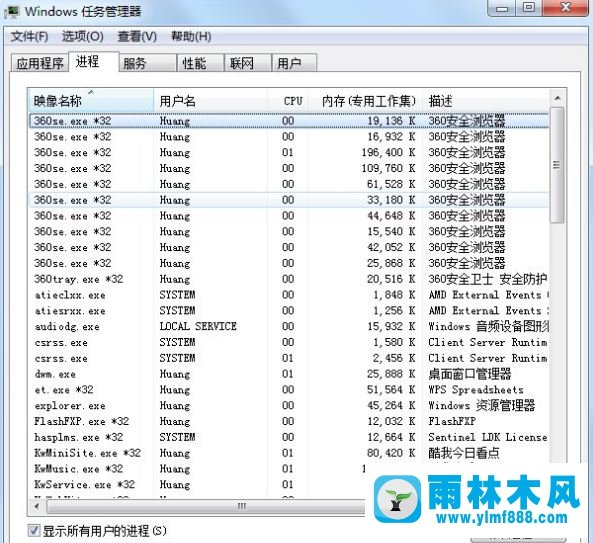This screenshot has width=593, height=543.
Task: Select csrss.exe row with 2,456 K
Action: [289, 358]
